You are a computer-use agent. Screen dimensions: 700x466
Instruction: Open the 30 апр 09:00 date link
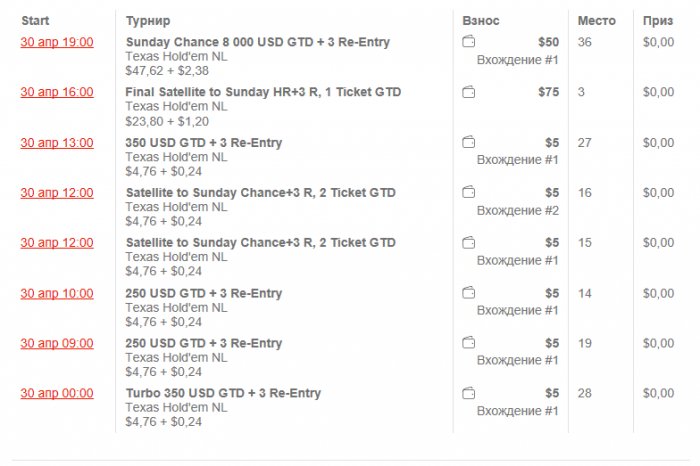pos(57,343)
